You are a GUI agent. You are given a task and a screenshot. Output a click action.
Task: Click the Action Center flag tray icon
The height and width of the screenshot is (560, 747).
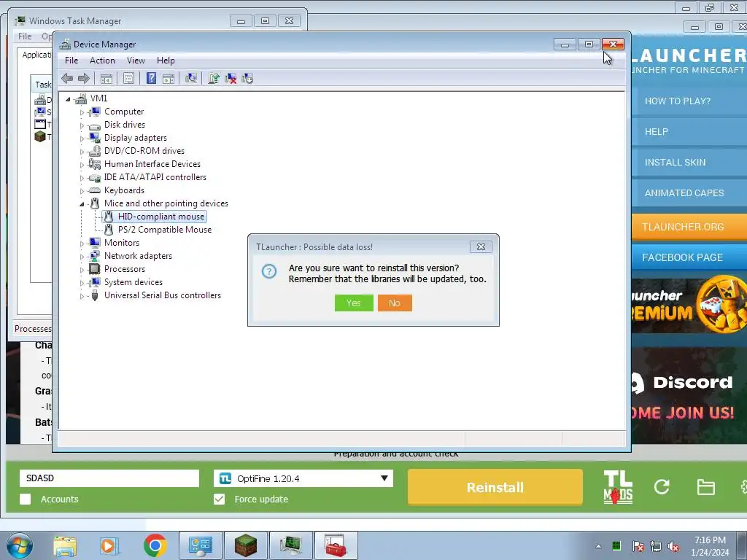pyautogui.click(x=638, y=546)
